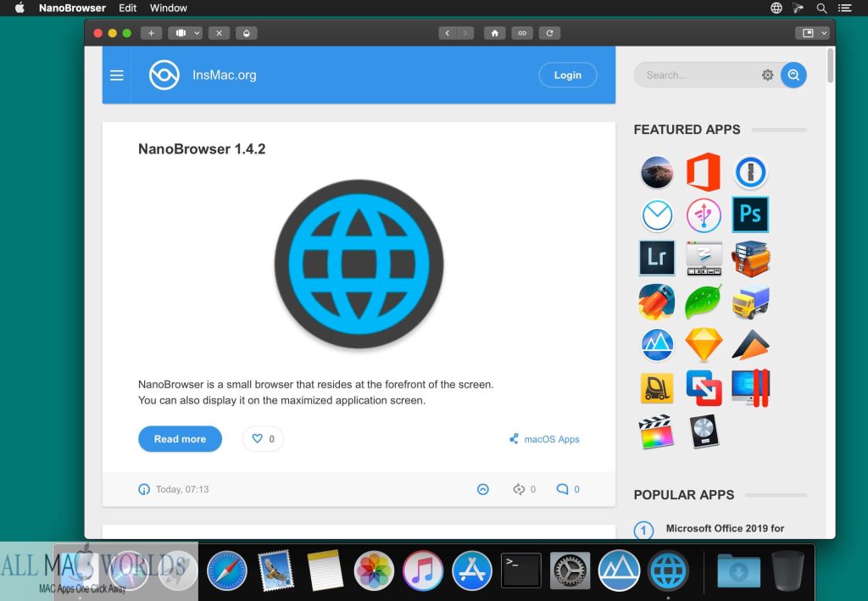Click the Login button

tap(567, 75)
